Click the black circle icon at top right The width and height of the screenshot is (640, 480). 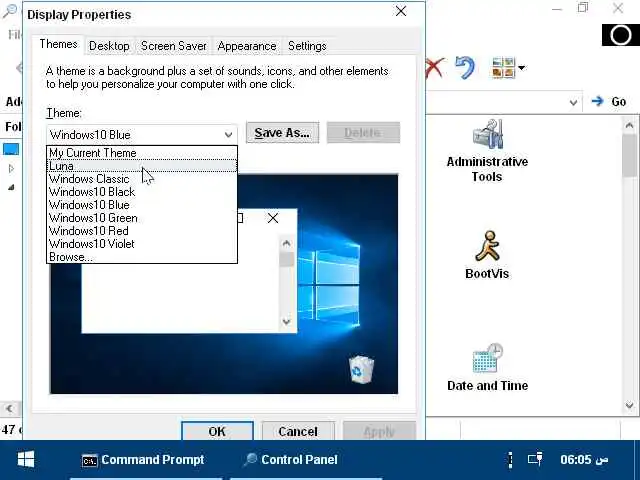[x=620, y=35]
